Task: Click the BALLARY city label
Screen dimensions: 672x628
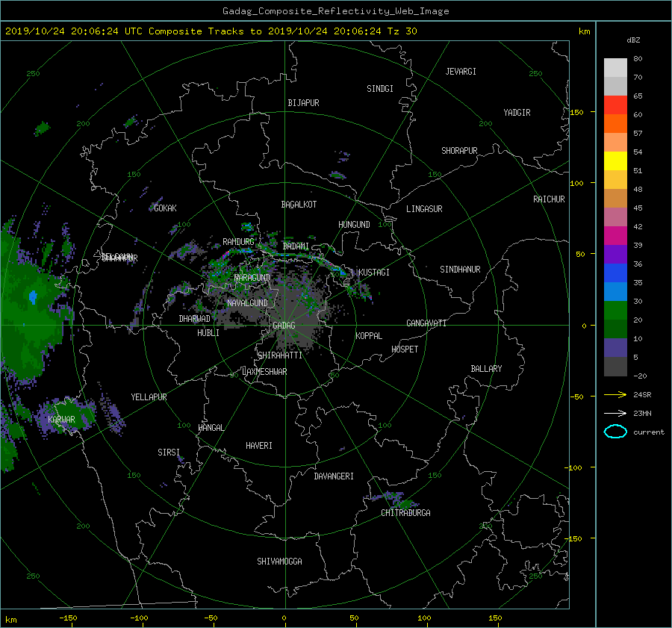Action: coord(486,369)
